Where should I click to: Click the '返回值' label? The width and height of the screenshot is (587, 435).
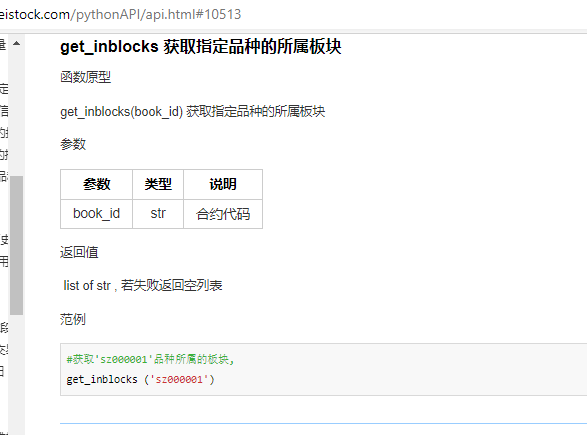(x=79, y=252)
